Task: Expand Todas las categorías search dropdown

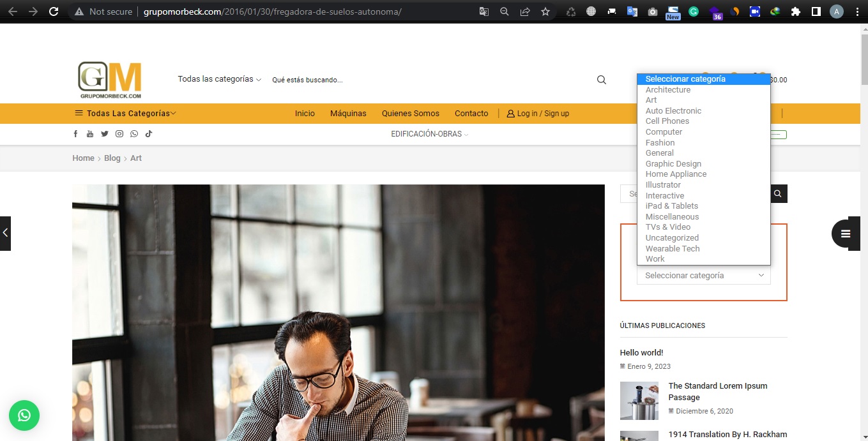Action: (x=220, y=79)
